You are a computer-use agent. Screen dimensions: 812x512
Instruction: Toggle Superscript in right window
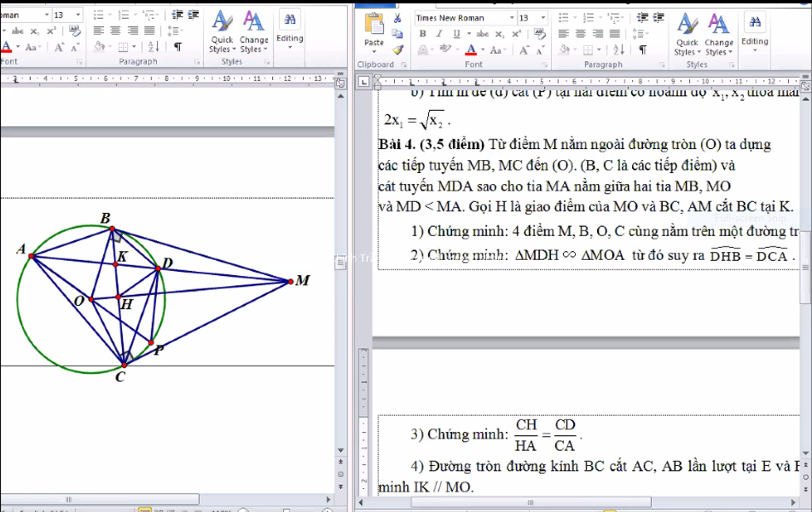click(x=516, y=33)
